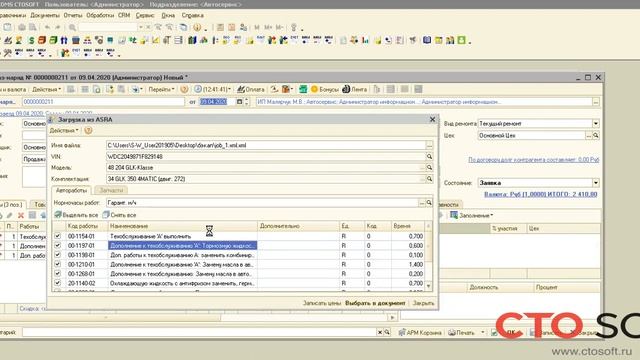Uncheck the work row 00-1268-01
The height and width of the screenshot is (360, 640).
pos(58,273)
